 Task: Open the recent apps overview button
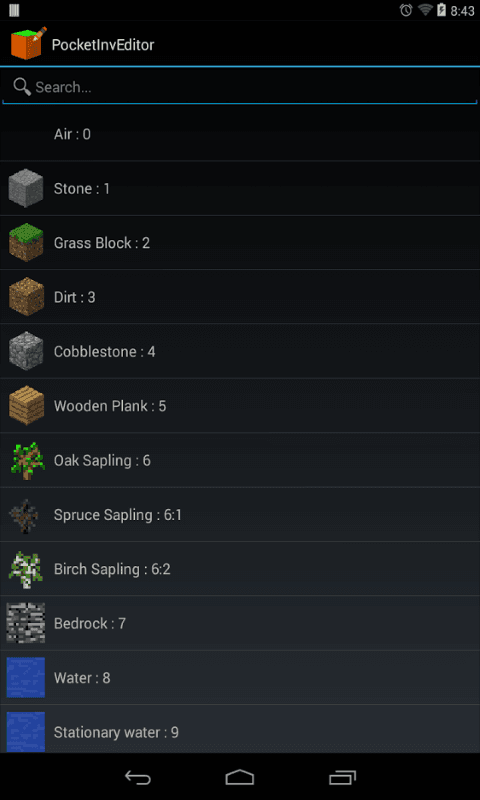342,777
